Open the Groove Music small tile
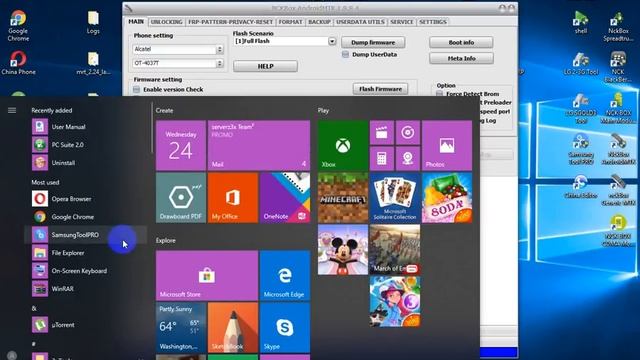640x360 pixels. (408, 132)
